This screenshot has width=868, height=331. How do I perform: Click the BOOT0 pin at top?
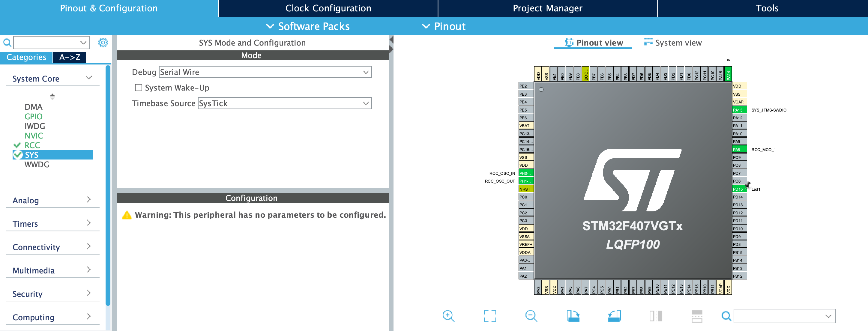point(586,74)
